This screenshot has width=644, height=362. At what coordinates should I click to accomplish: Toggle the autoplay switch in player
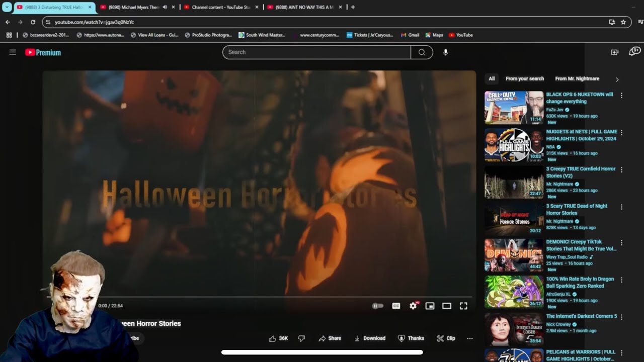click(x=377, y=306)
